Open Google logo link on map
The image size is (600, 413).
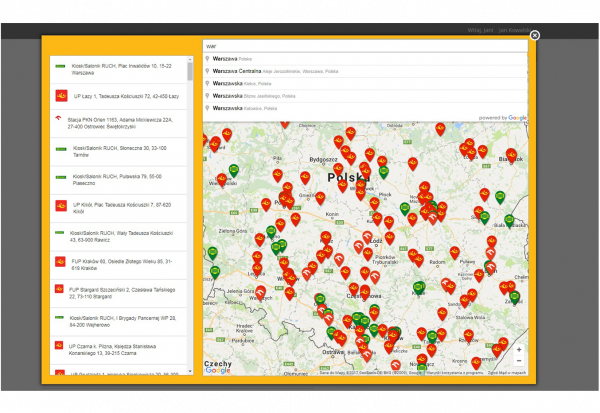coord(217,370)
